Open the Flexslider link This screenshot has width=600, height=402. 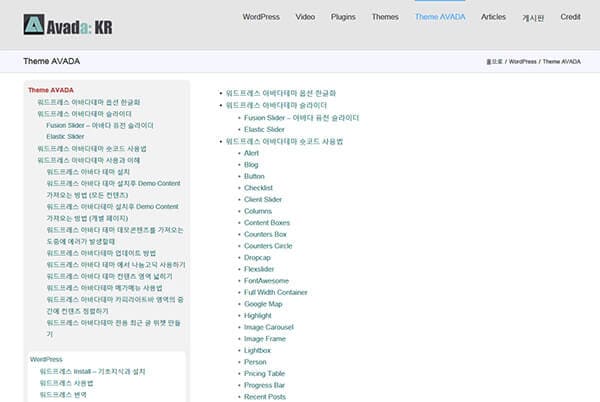click(x=259, y=269)
